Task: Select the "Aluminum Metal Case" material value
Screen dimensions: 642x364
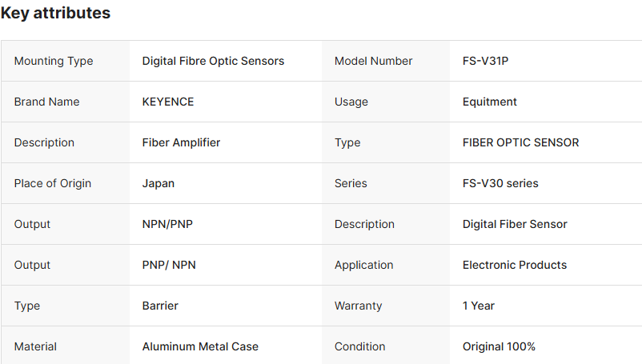Action: [x=200, y=346]
